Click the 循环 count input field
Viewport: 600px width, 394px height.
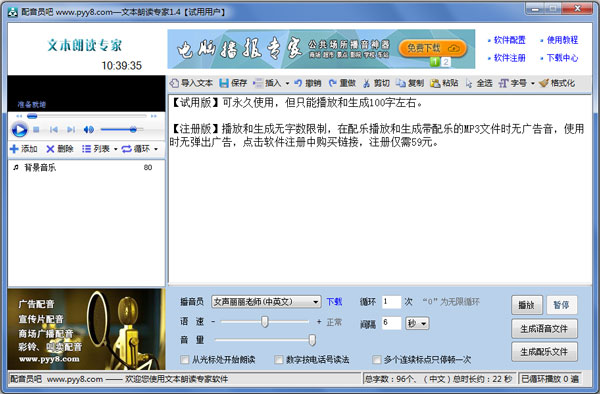(391, 302)
